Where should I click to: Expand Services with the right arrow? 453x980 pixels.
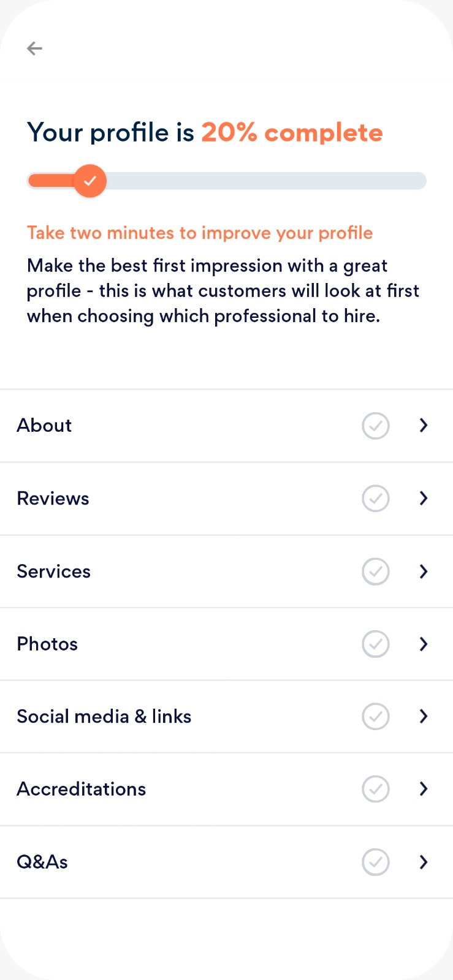424,571
